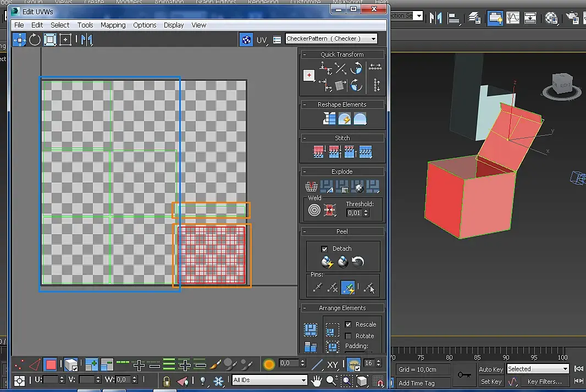This screenshot has height=392, width=586.
Task: Click the Quick Peel lightning icon
Action: pyautogui.click(x=327, y=262)
